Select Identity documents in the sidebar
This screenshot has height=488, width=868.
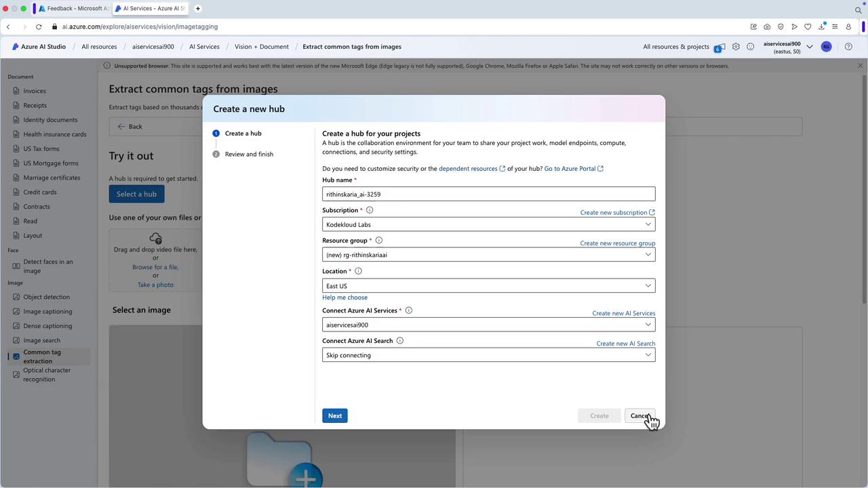coord(50,120)
